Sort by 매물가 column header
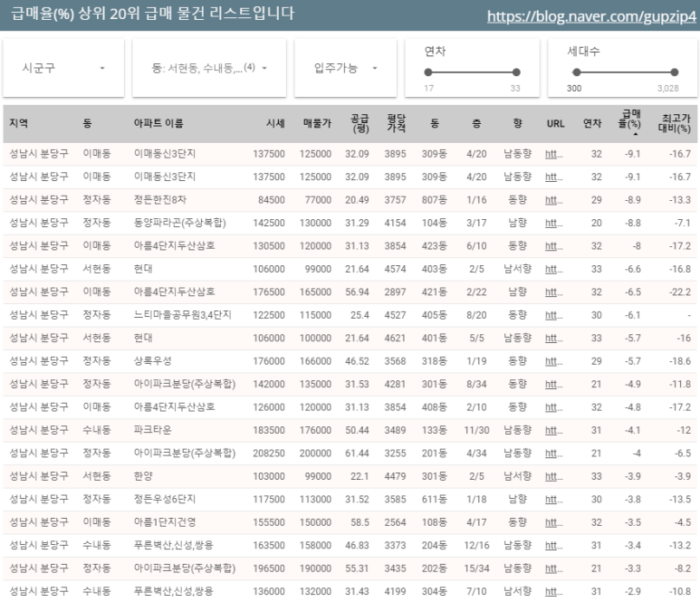700x602 pixels. coord(317,124)
